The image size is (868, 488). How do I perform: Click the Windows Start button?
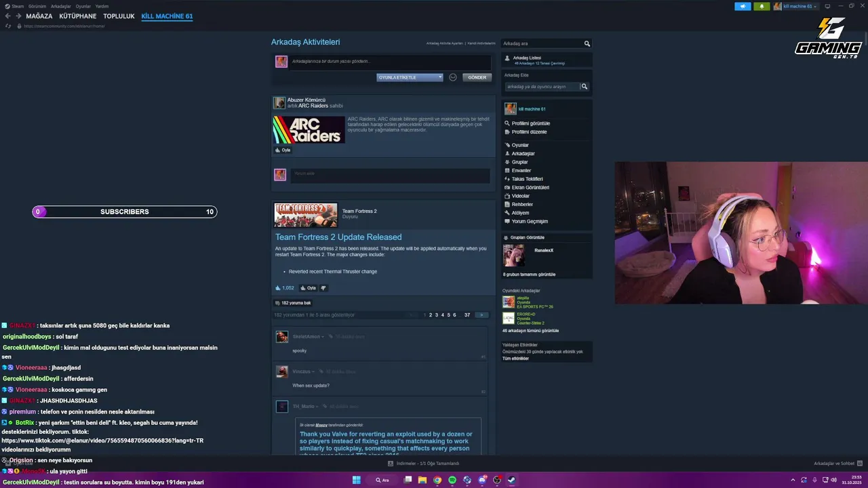point(356,480)
